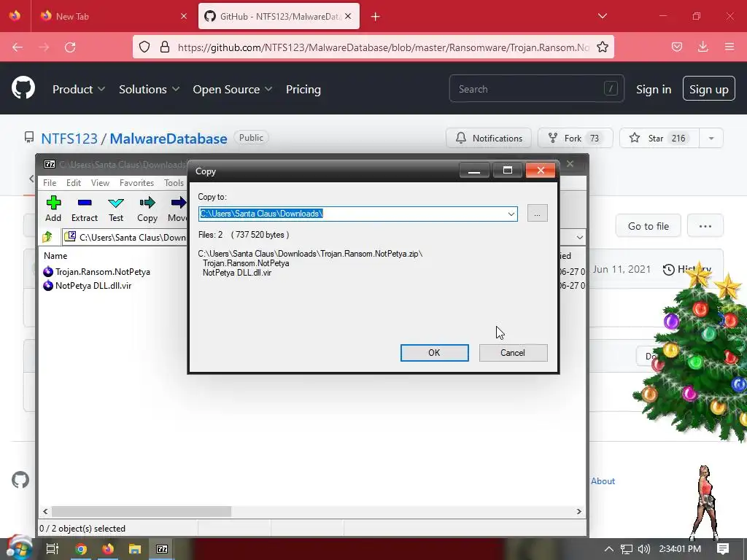The image size is (747, 560).
Task: Click the Fork 73 button
Action: click(575, 138)
